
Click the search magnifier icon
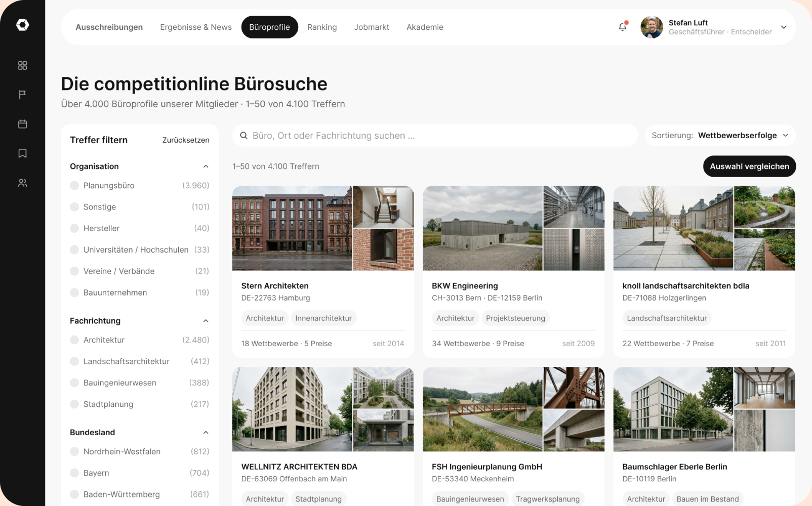click(243, 136)
